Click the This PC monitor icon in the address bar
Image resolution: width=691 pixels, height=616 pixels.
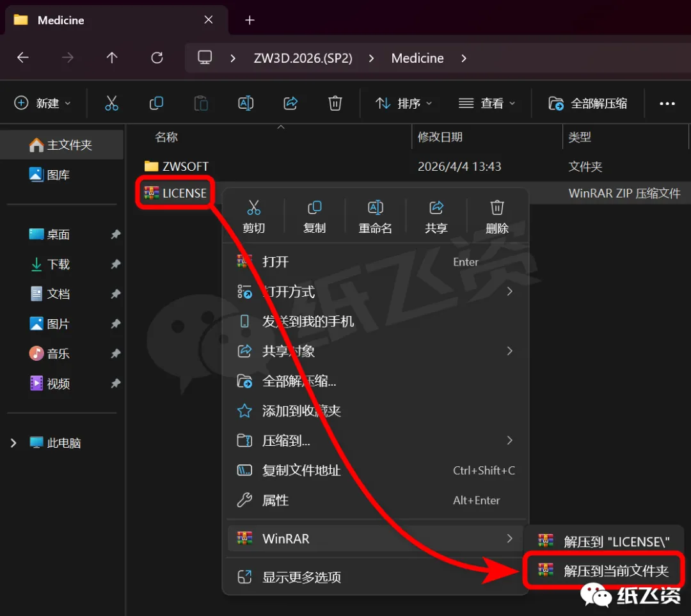[205, 58]
